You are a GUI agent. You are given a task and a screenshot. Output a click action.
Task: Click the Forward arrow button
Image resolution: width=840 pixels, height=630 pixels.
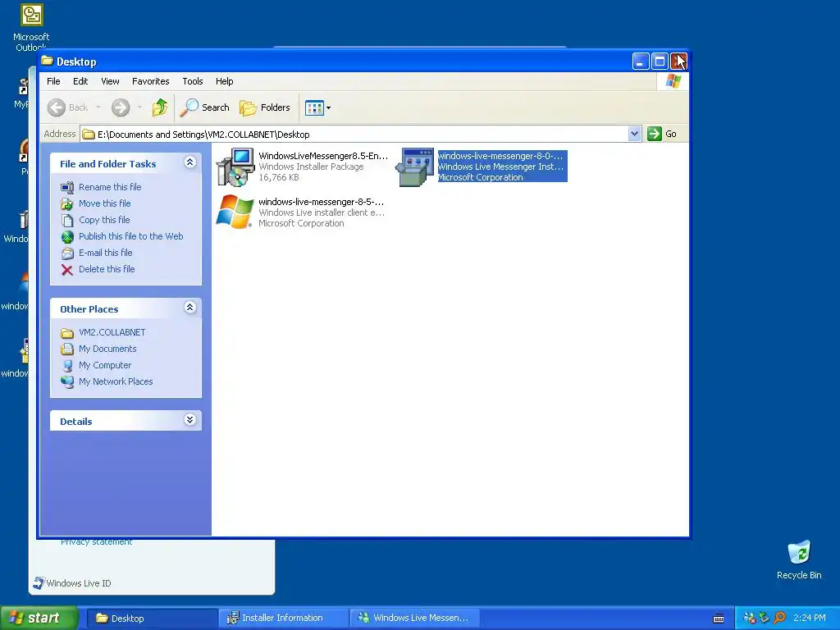tap(121, 107)
